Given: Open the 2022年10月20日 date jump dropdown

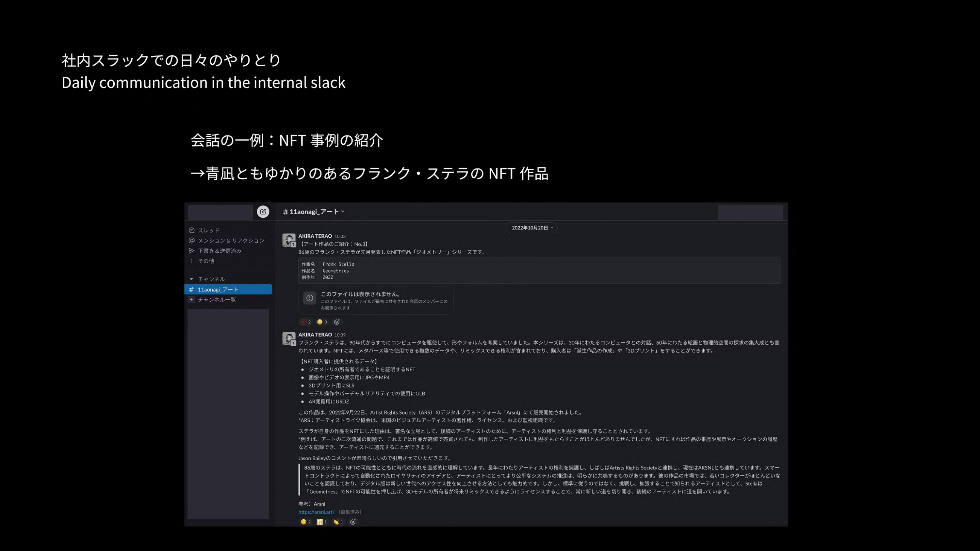Looking at the screenshot, I should (x=531, y=228).
